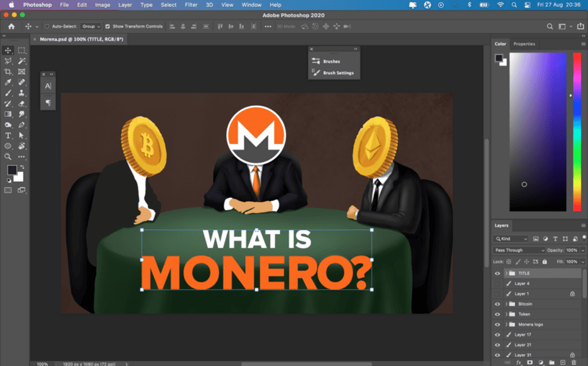Screen dimensions: 588x366
Task: Select the Hand/Rotate View tool
Action: tap(22, 146)
